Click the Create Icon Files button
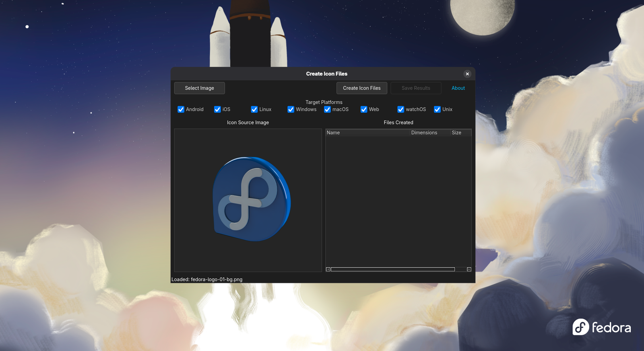Screen dimensions: 644x351 click(361, 88)
